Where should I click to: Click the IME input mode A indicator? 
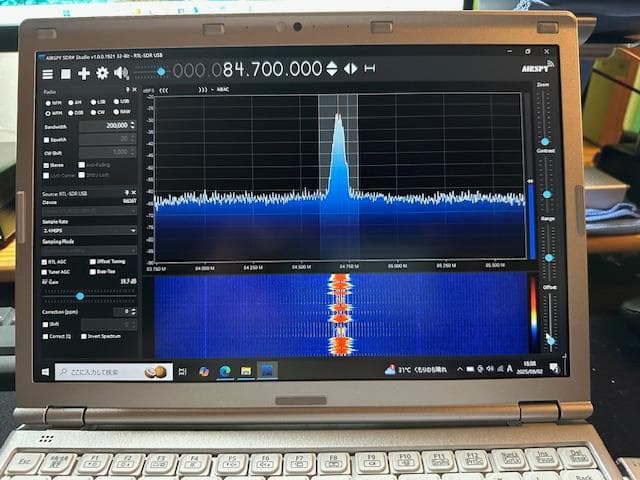pyautogui.click(x=509, y=369)
